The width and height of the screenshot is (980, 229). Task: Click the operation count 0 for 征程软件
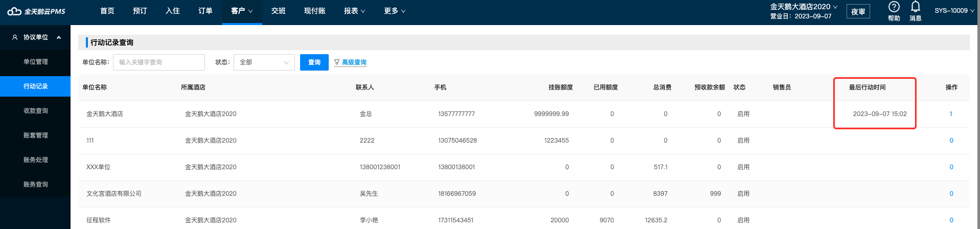(x=951, y=220)
